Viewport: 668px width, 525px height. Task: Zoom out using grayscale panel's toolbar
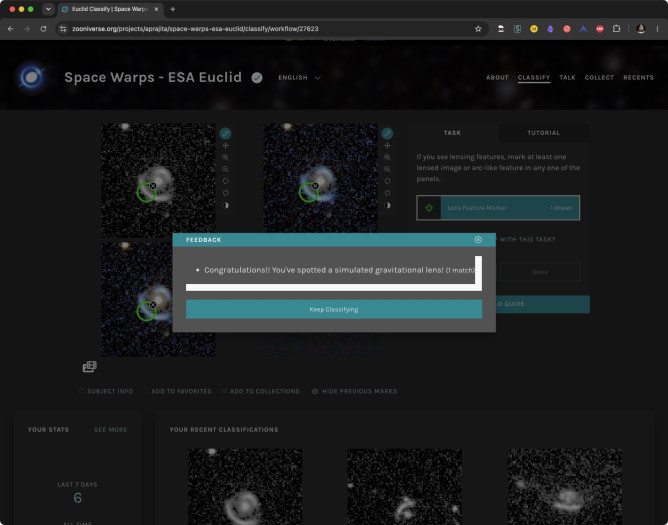pos(225,169)
